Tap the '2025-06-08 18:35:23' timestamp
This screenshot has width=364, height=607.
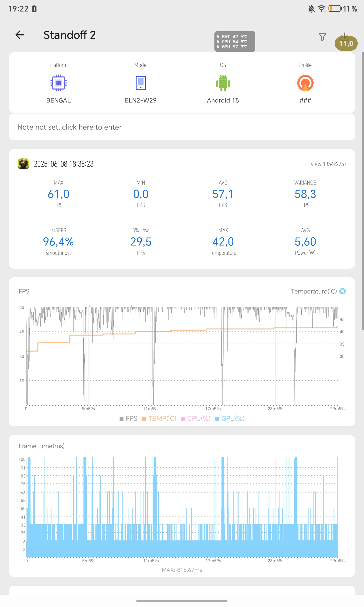coord(63,164)
